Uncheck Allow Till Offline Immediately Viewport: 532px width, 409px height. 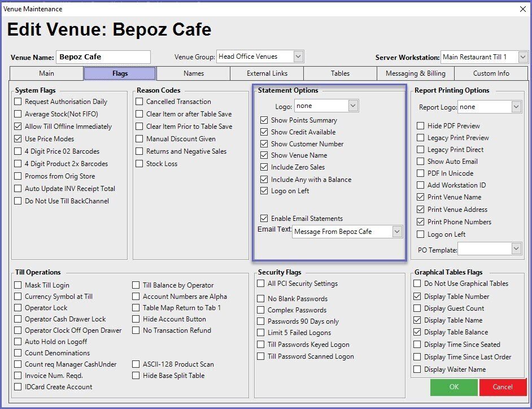(x=18, y=127)
